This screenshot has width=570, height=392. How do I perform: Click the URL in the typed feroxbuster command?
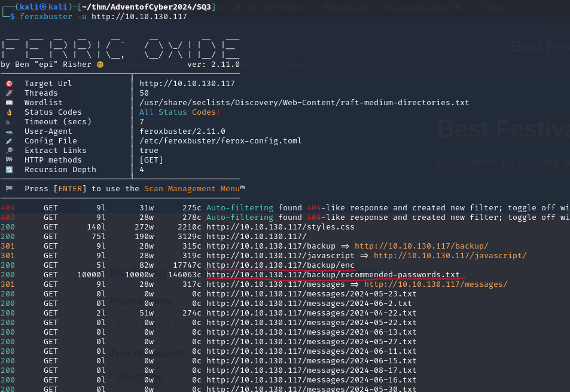(139, 17)
